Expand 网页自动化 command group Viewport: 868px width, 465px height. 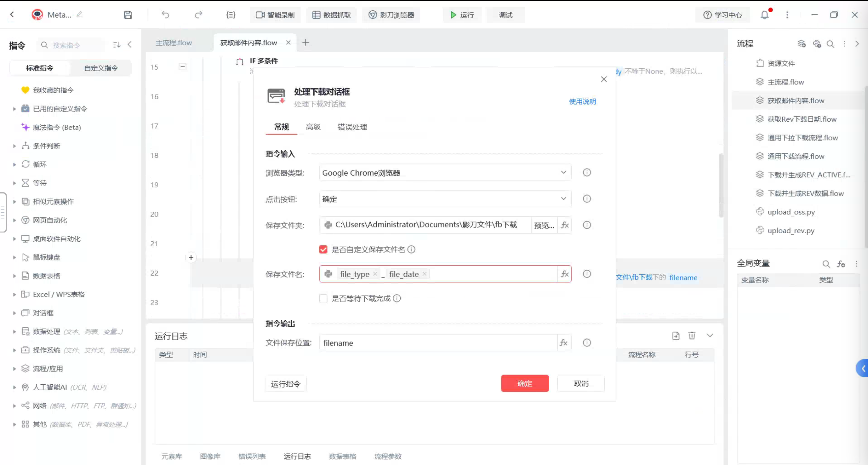pos(50,220)
